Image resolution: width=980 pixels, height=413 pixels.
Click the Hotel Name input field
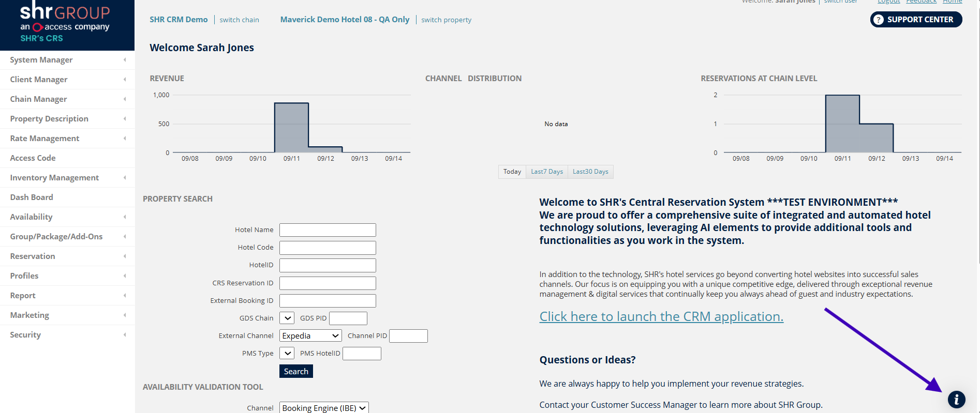pyautogui.click(x=328, y=230)
